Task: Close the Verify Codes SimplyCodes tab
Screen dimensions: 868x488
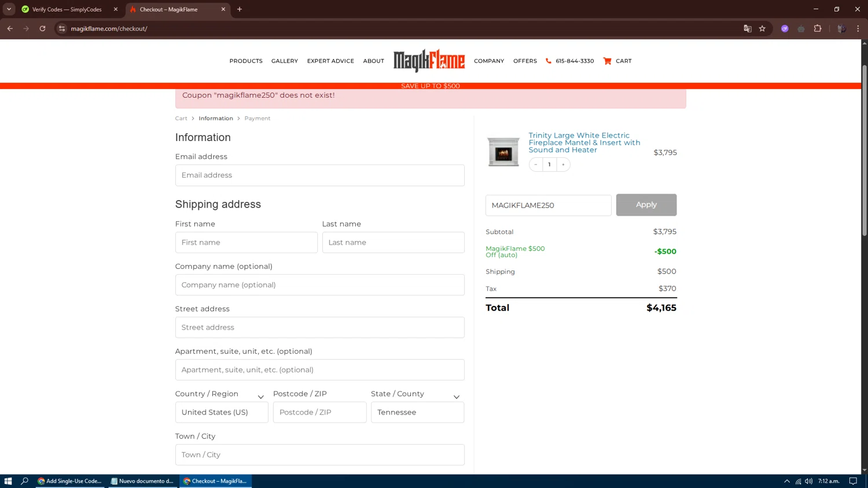Action: 116,9
